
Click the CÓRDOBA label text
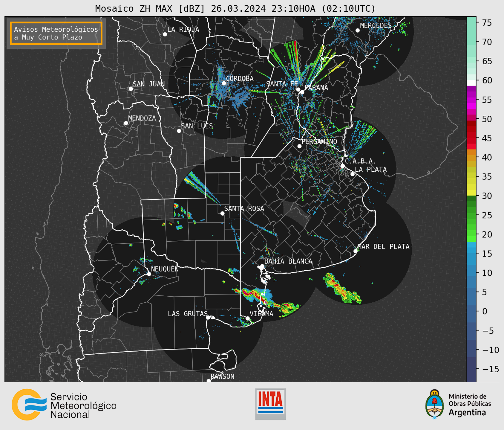point(240,79)
